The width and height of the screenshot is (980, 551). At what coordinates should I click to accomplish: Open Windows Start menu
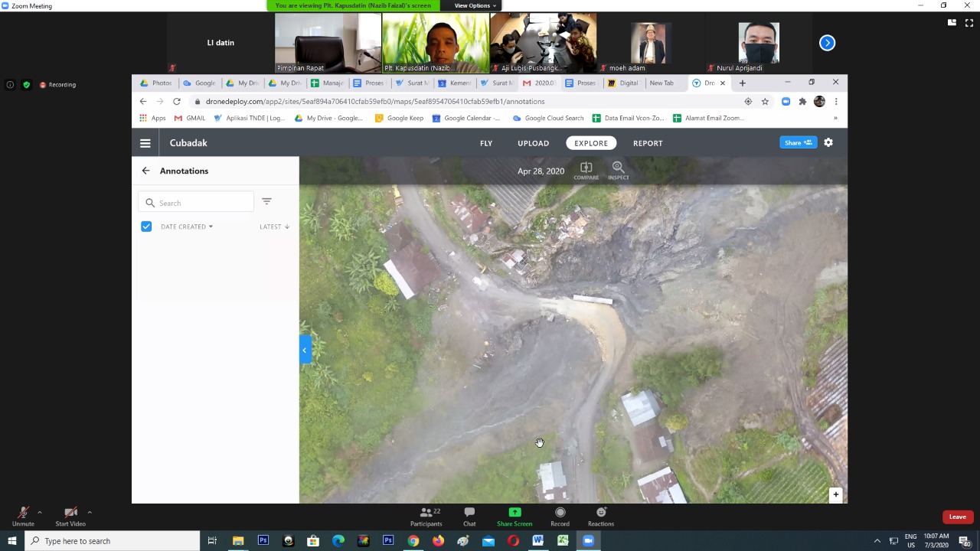click(x=12, y=541)
